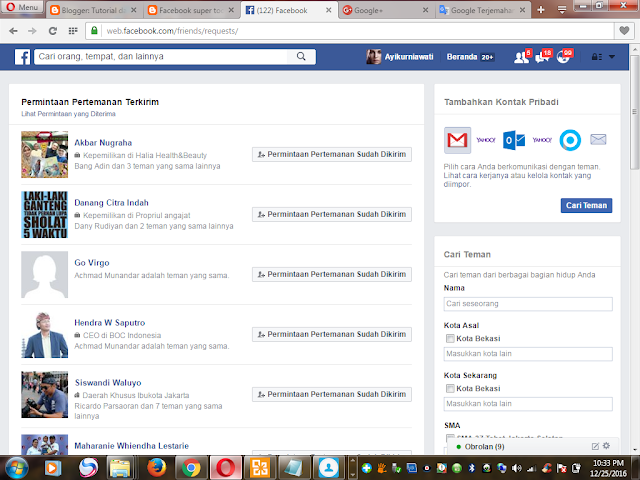
Task: Open a new browser tab with plus
Action: pos(541,10)
